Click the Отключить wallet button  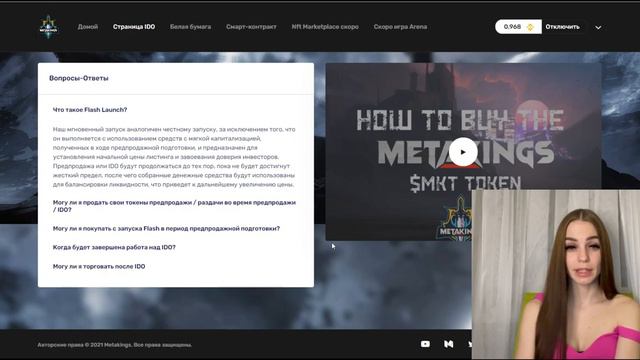coord(562,27)
